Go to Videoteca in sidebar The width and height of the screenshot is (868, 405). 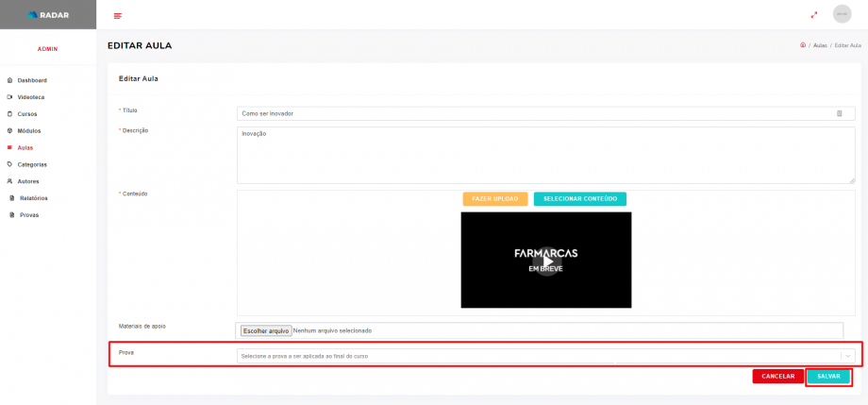tap(30, 97)
